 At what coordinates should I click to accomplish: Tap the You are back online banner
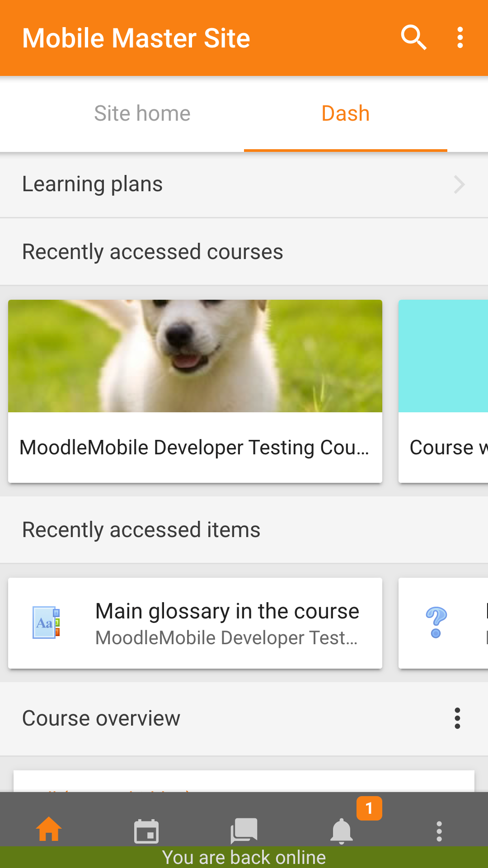244,857
